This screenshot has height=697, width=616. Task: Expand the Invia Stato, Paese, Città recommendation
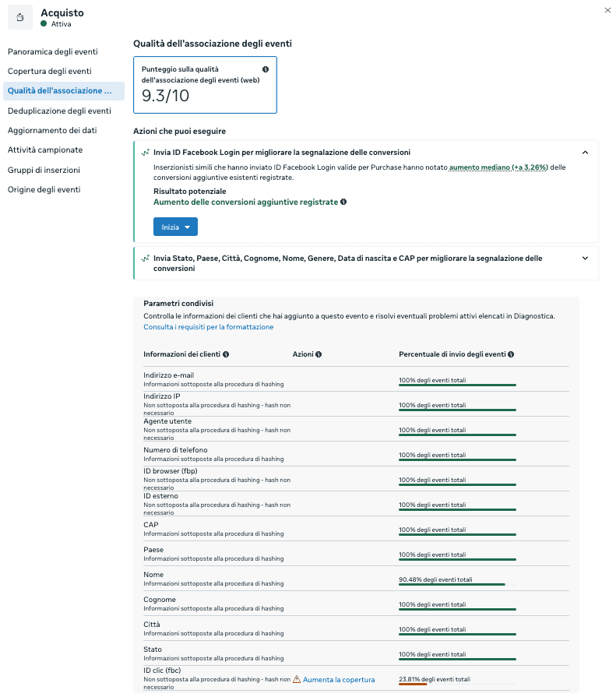click(x=585, y=259)
